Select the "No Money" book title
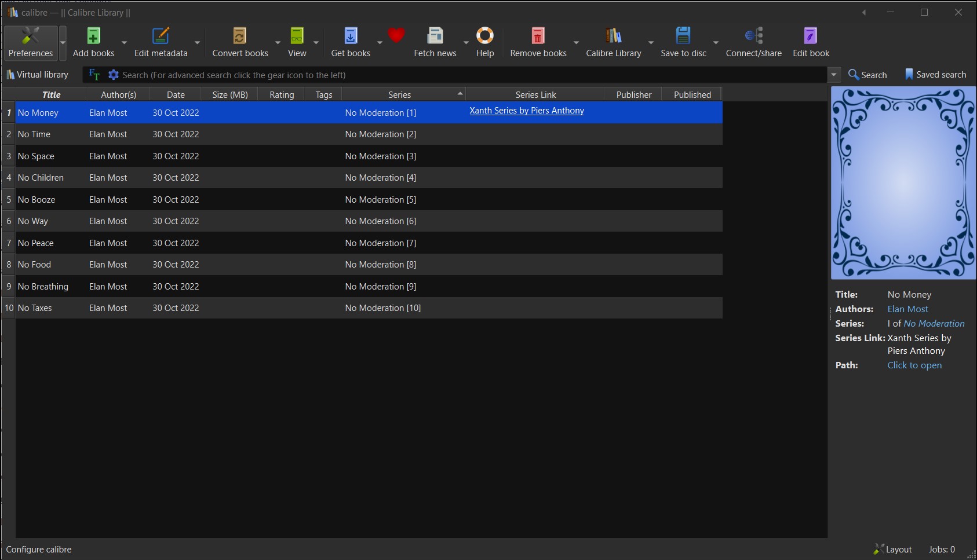 click(x=38, y=113)
